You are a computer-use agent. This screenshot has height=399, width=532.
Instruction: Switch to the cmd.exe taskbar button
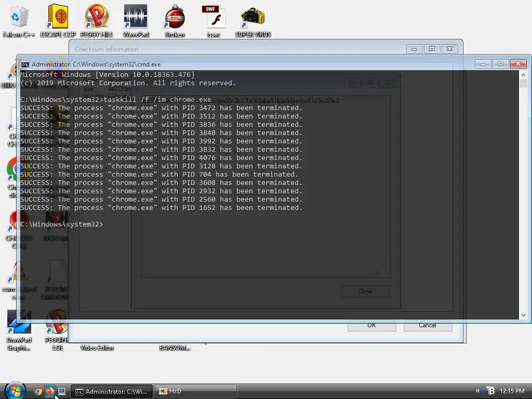click(112, 391)
